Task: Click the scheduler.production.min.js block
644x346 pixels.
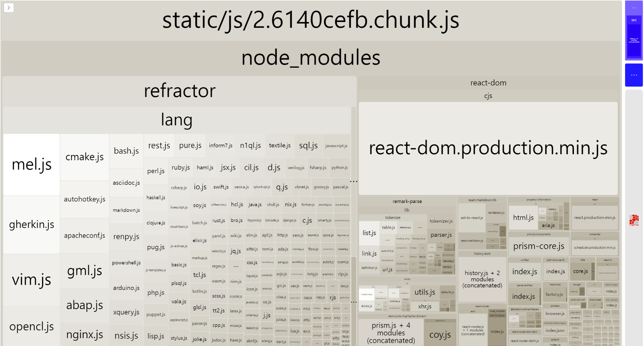Action: point(595,247)
